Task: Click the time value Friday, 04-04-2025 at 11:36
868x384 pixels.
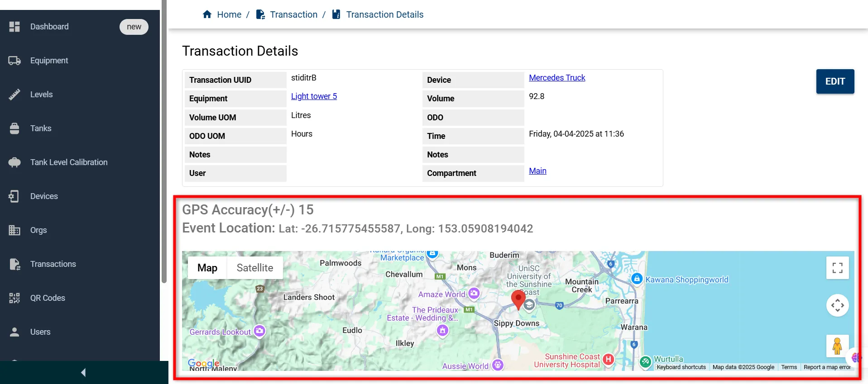Action: click(576, 134)
